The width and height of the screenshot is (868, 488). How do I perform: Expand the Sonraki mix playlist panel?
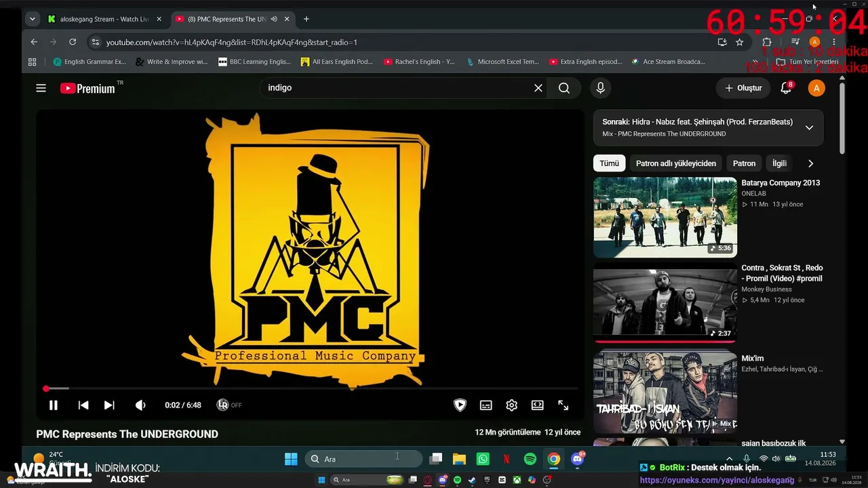(x=809, y=127)
